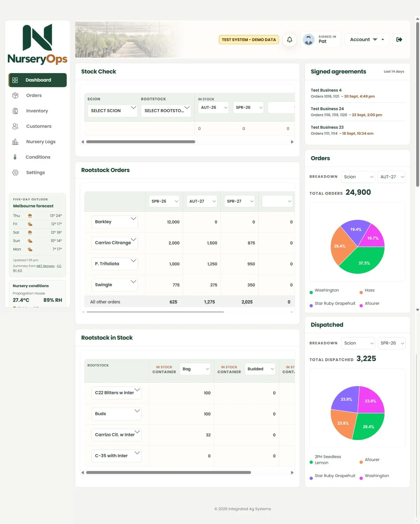Open the Carrizo Citrange rootstock dropdown
The height and width of the screenshot is (524, 420).
click(x=115, y=243)
